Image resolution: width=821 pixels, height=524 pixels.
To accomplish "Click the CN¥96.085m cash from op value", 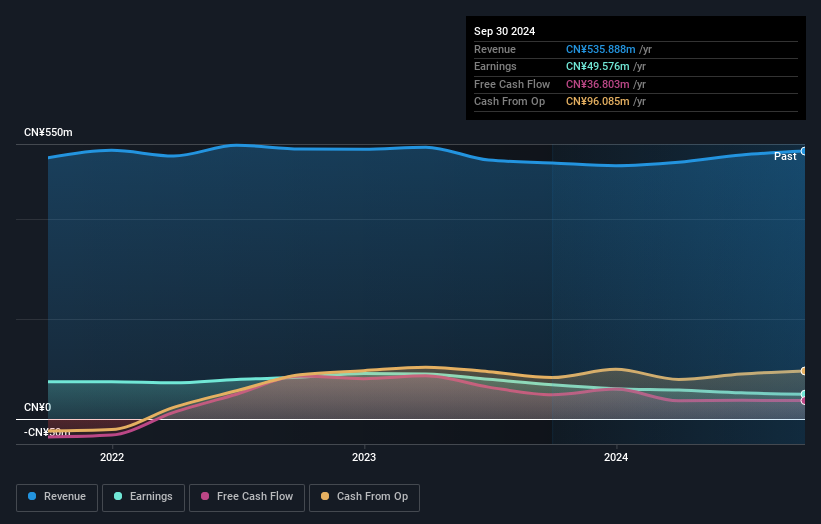I will pos(597,102).
